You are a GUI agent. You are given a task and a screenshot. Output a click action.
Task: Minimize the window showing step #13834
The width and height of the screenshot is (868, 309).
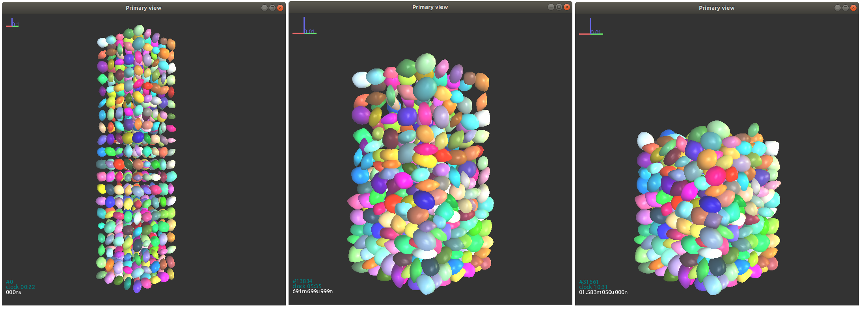coord(551,7)
